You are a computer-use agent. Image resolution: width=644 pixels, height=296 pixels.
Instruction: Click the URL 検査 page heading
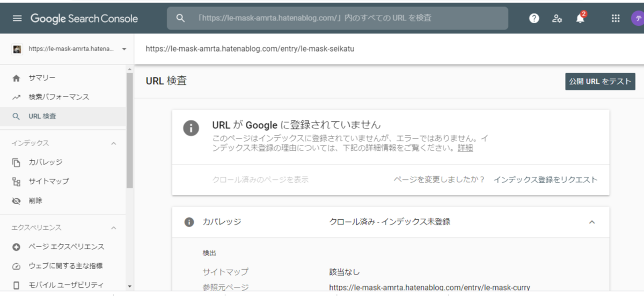tap(166, 81)
